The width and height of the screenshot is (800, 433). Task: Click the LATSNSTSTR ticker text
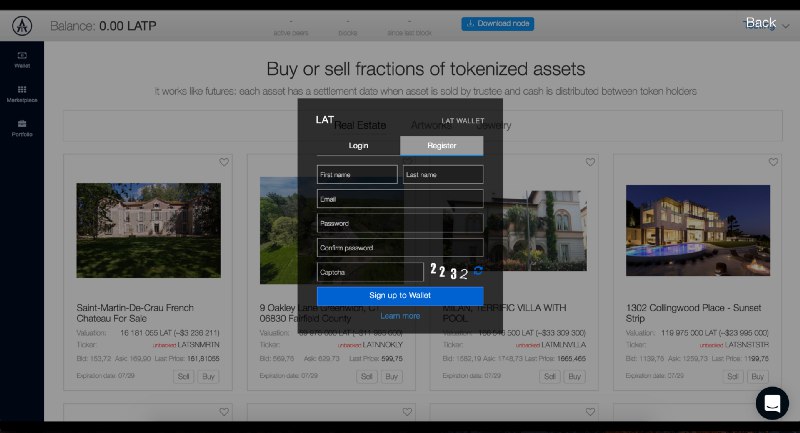747,345
